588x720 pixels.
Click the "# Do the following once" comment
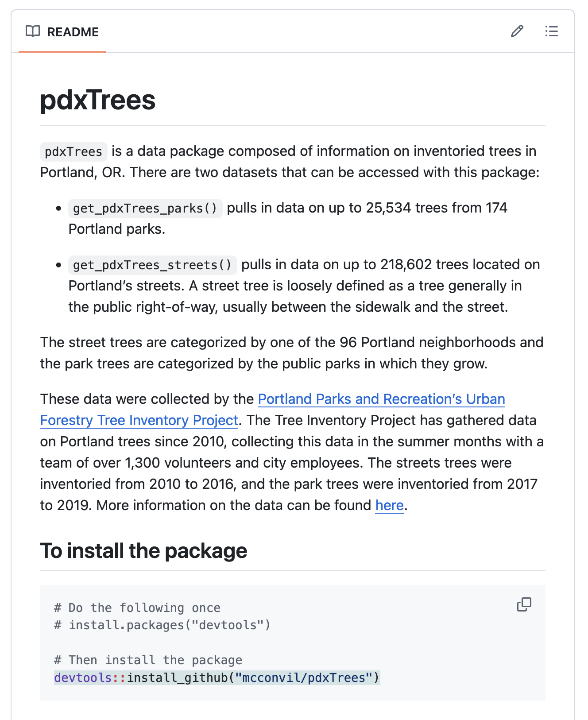137,608
